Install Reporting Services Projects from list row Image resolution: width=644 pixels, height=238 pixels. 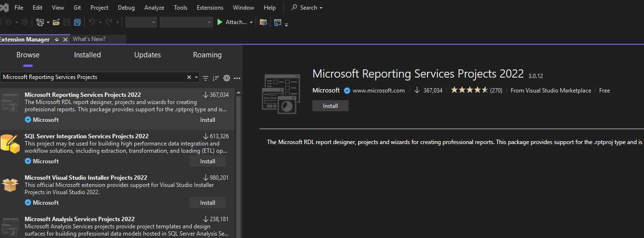207,120
